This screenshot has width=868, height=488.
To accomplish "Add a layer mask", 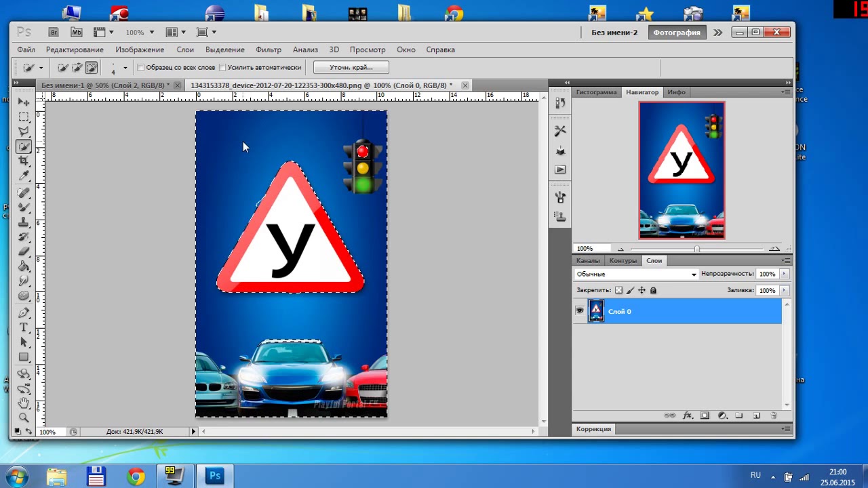I will (705, 415).
